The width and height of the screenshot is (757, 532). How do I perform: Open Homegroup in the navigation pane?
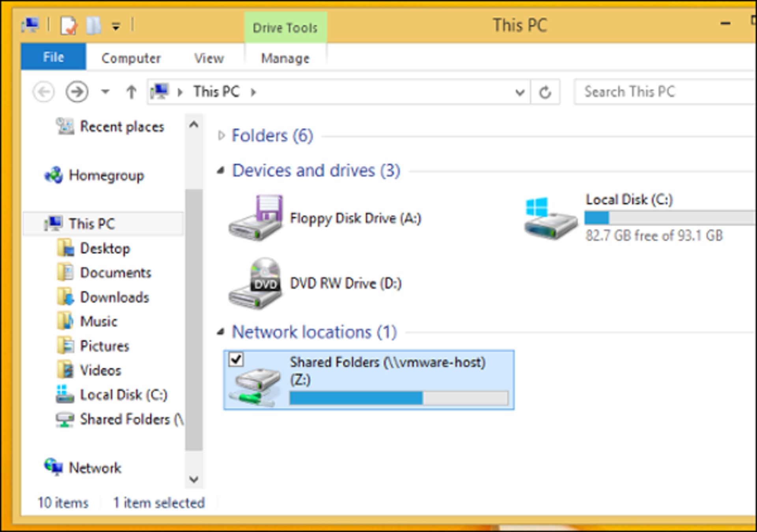tap(106, 175)
